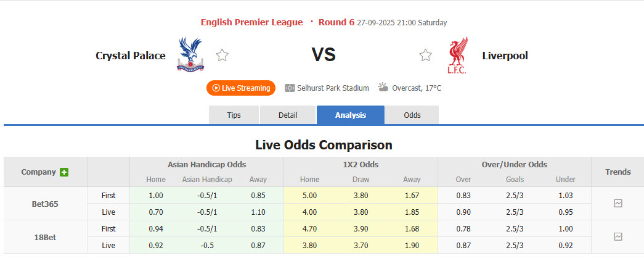Click the Liverpool club crest
The width and height of the screenshot is (644, 258).
[x=457, y=55]
